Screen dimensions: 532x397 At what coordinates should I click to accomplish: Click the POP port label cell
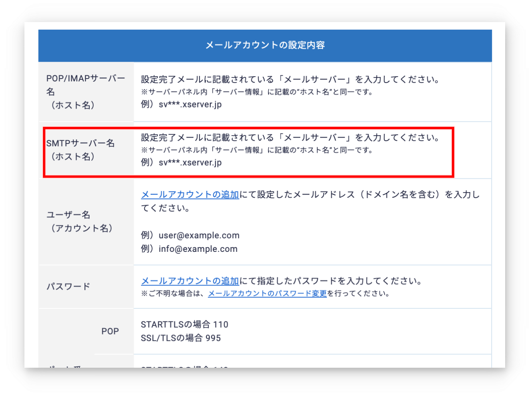[x=111, y=331]
